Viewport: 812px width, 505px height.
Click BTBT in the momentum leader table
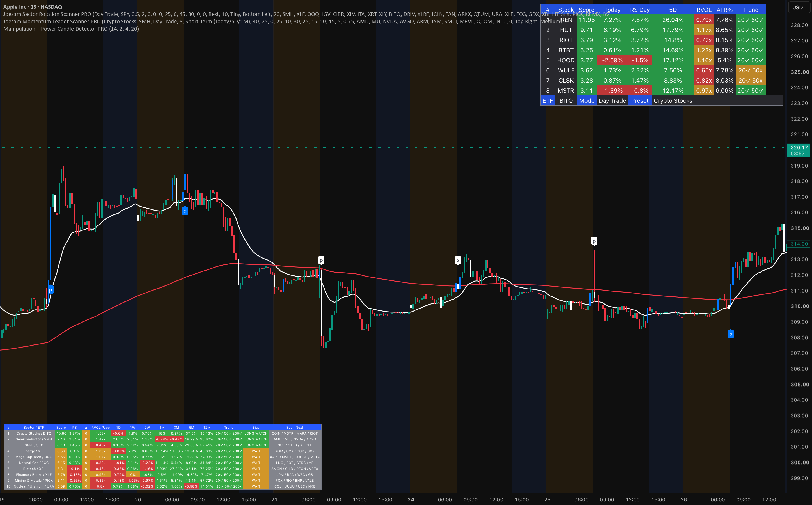(x=566, y=50)
